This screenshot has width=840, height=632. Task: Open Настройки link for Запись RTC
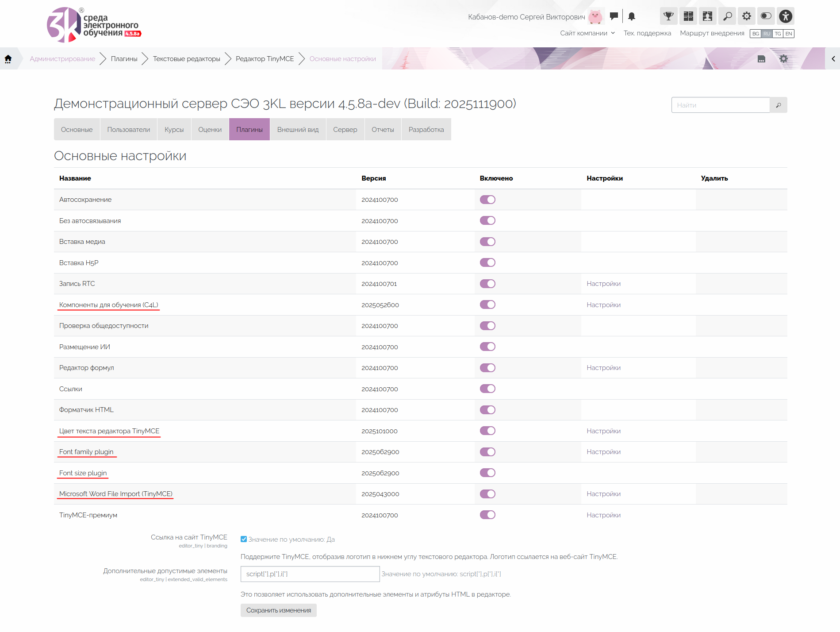point(603,284)
